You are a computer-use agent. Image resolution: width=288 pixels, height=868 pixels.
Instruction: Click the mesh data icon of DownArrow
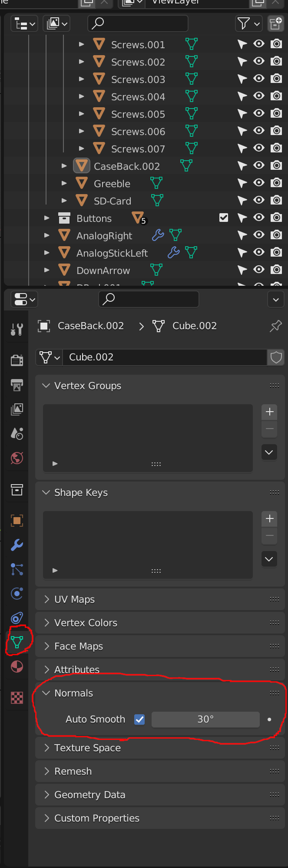[x=156, y=270]
